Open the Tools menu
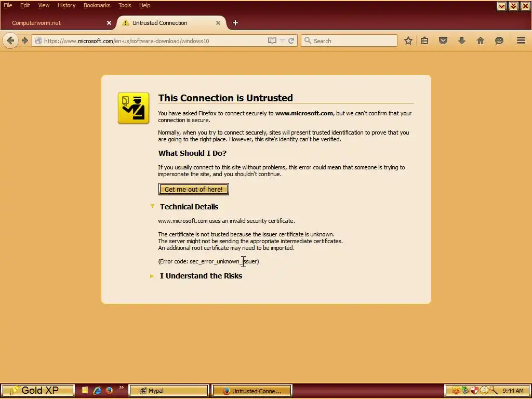The height and width of the screenshot is (399, 532). pos(125,5)
